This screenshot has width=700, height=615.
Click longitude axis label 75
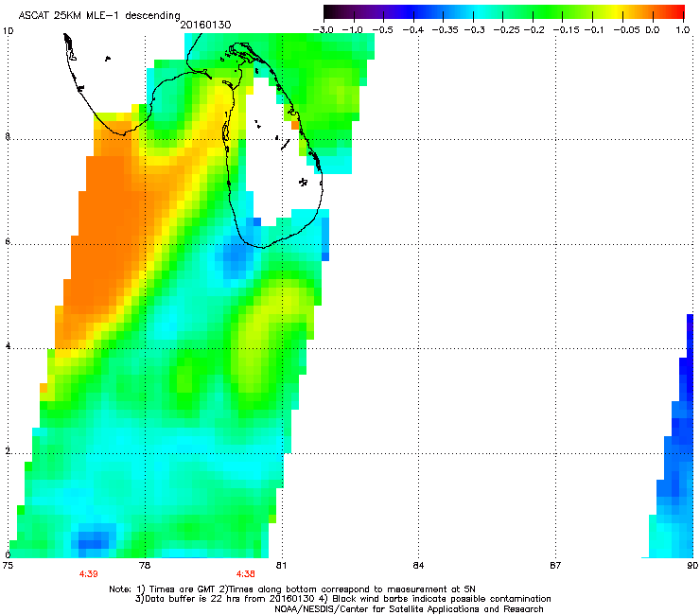(x=8, y=566)
